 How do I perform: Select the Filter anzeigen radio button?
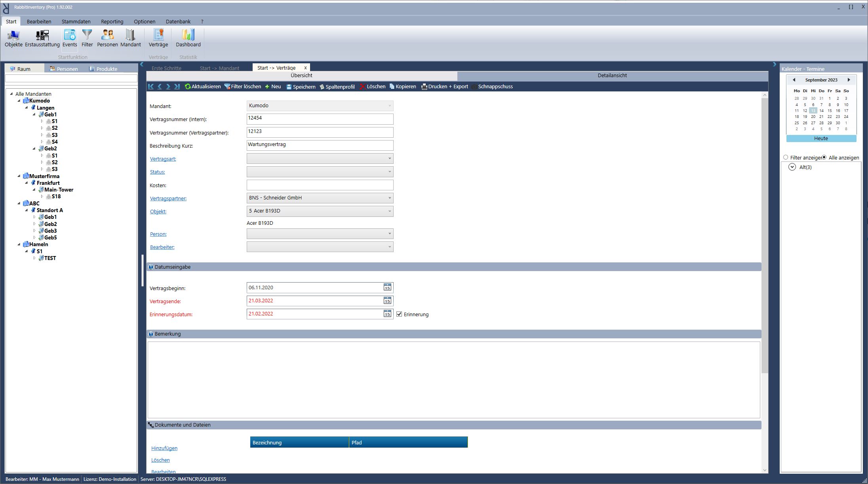(x=786, y=158)
